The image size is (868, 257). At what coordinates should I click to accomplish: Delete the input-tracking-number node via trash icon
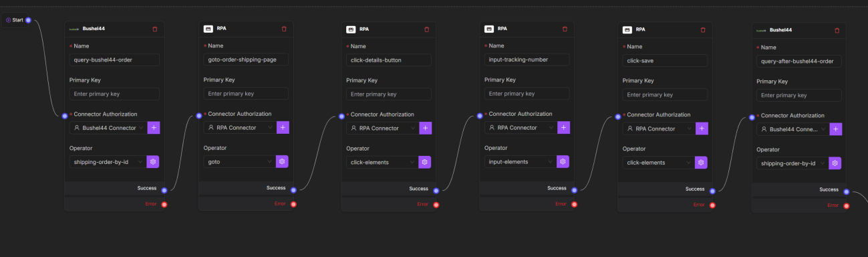point(565,29)
